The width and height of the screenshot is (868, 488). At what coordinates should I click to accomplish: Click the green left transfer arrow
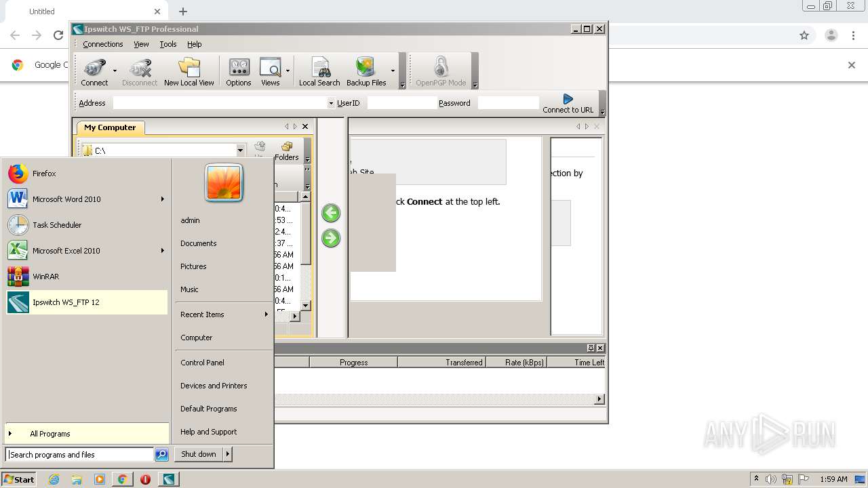331,213
